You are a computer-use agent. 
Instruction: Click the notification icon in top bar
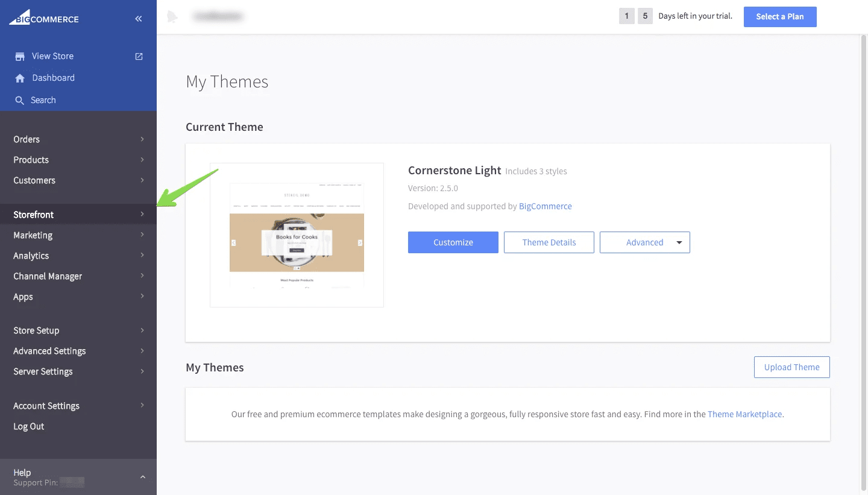click(172, 17)
